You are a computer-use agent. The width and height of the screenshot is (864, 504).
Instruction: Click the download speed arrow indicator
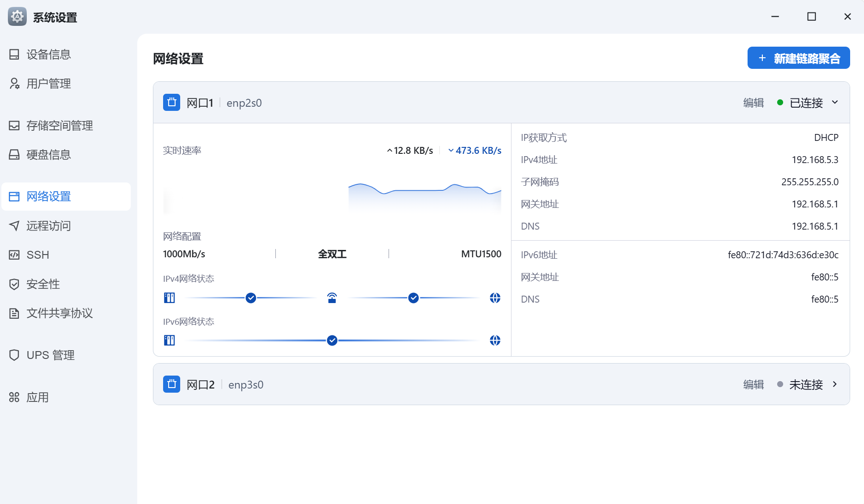pos(451,151)
